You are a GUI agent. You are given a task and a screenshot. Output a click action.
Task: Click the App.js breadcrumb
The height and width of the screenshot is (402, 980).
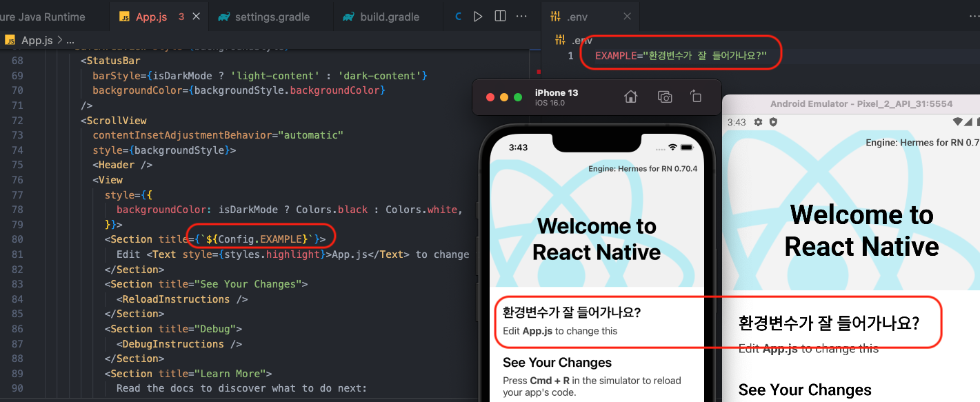37,41
